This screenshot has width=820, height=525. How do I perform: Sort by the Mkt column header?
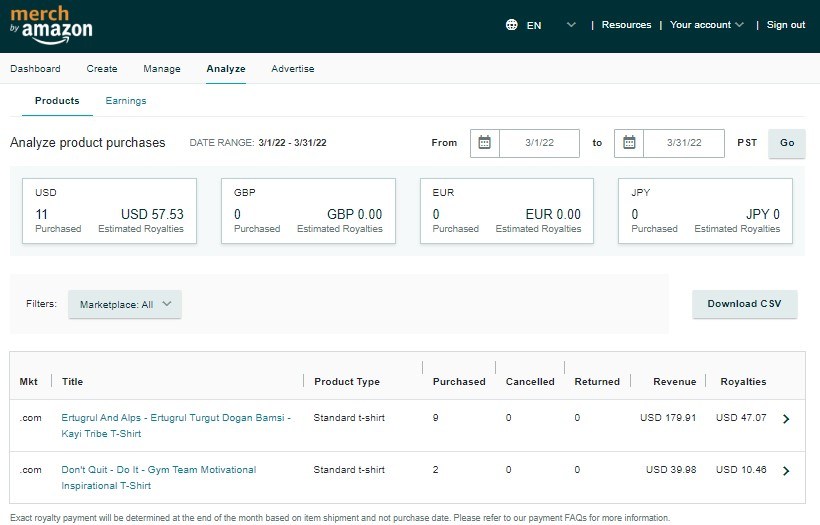pyautogui.click(x=29, y=382)
